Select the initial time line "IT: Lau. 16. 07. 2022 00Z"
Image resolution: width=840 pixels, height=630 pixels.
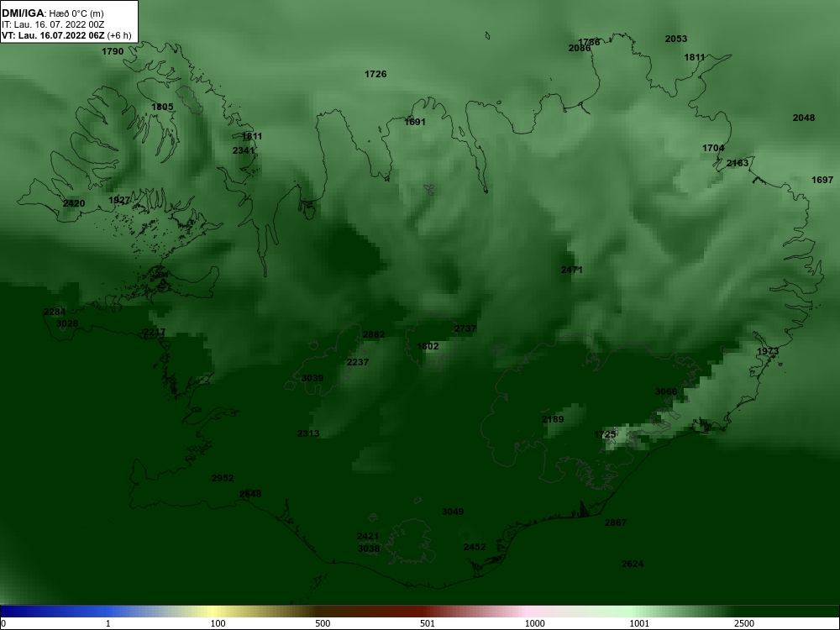pyautogui.click(x=52, y=24)
